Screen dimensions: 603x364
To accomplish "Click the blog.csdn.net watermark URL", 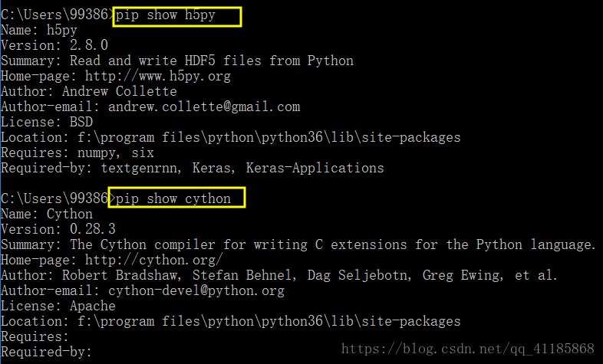I will point(468,349).
